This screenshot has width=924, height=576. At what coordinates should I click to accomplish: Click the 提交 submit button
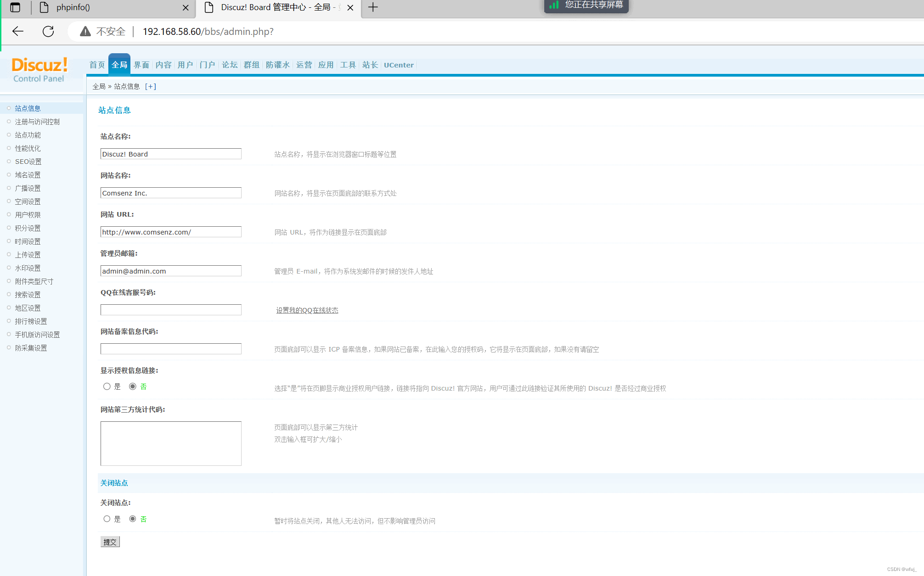point(110,542)
